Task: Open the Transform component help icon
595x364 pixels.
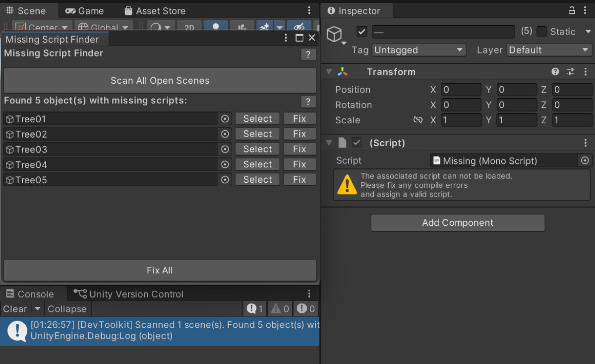Action: tap(555, 72)
